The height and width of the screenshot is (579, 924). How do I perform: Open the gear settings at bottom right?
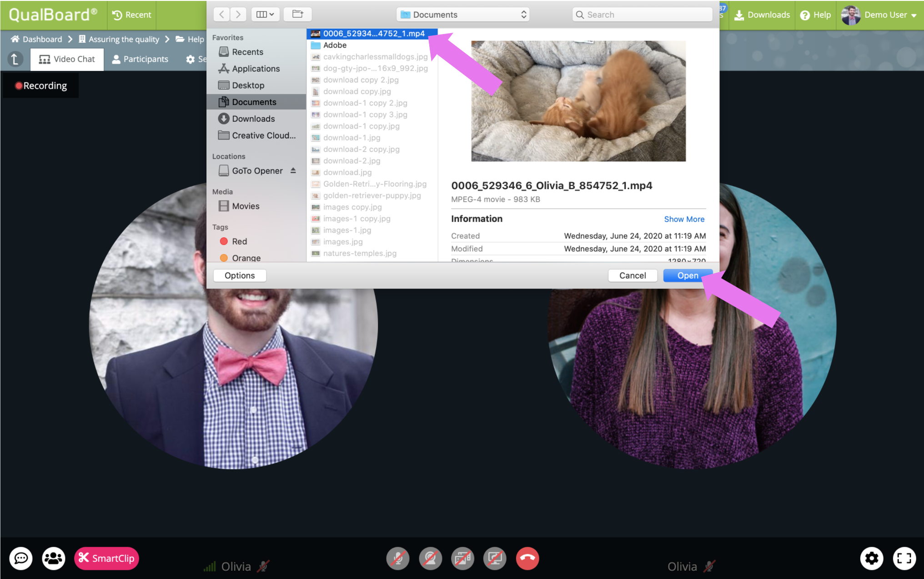pyautogui.click(x=871, y=558)
